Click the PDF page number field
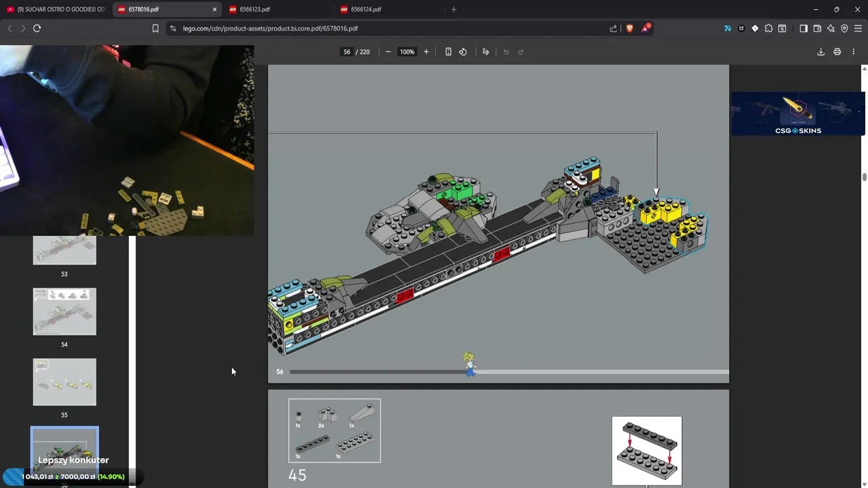 pyautogui.click(x=347, y=52)
